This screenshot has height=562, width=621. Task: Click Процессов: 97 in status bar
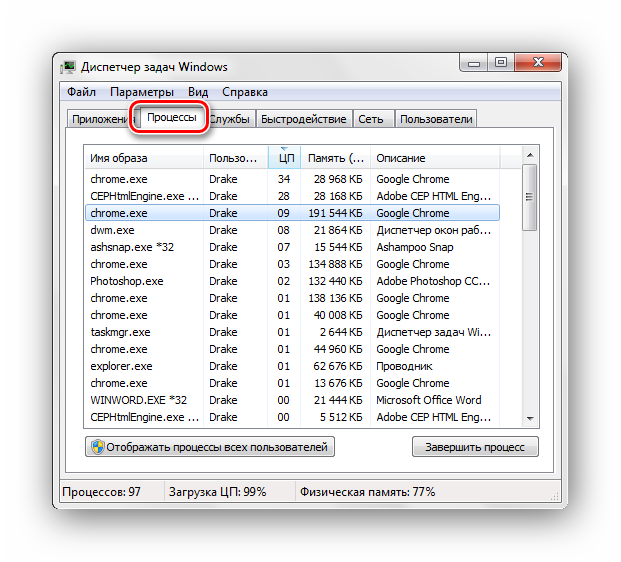click(101, 492)
